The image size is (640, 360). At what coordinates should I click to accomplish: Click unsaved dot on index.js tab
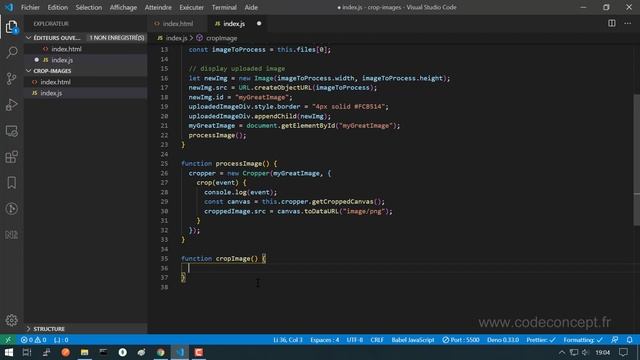(x=259, y=24)
